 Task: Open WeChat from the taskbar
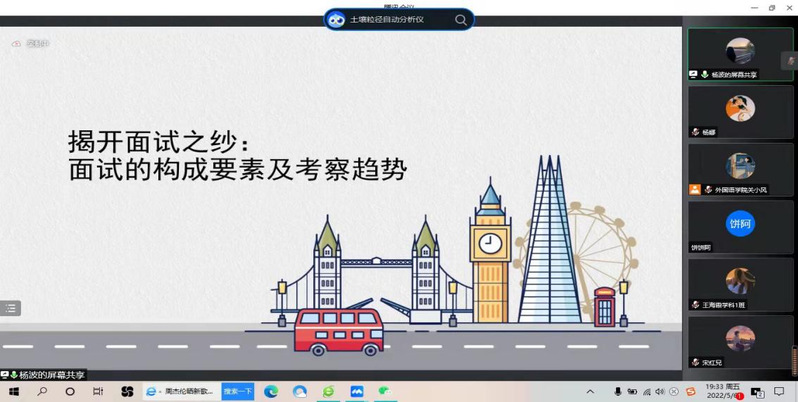pos(384,392)
